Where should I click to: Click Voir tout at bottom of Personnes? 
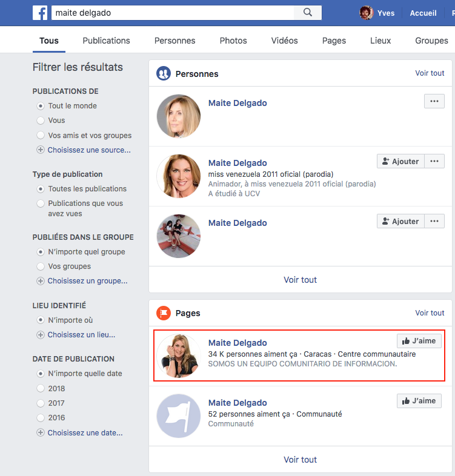[x=300, y=280]
